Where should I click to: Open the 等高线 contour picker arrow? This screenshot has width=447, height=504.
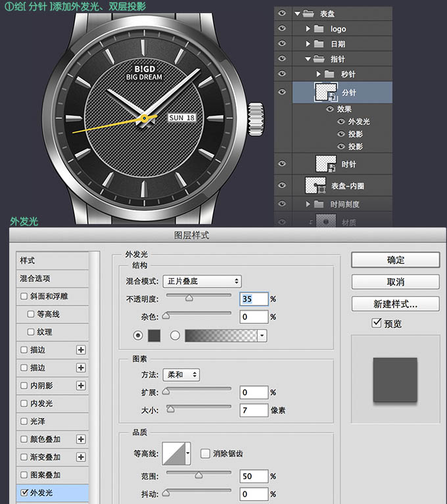click(188, 453)
